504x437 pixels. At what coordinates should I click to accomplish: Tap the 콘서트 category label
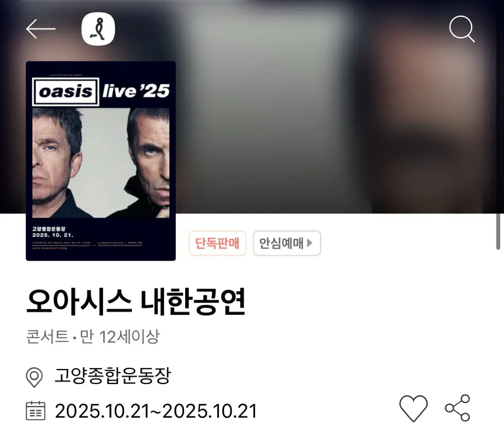47,336
